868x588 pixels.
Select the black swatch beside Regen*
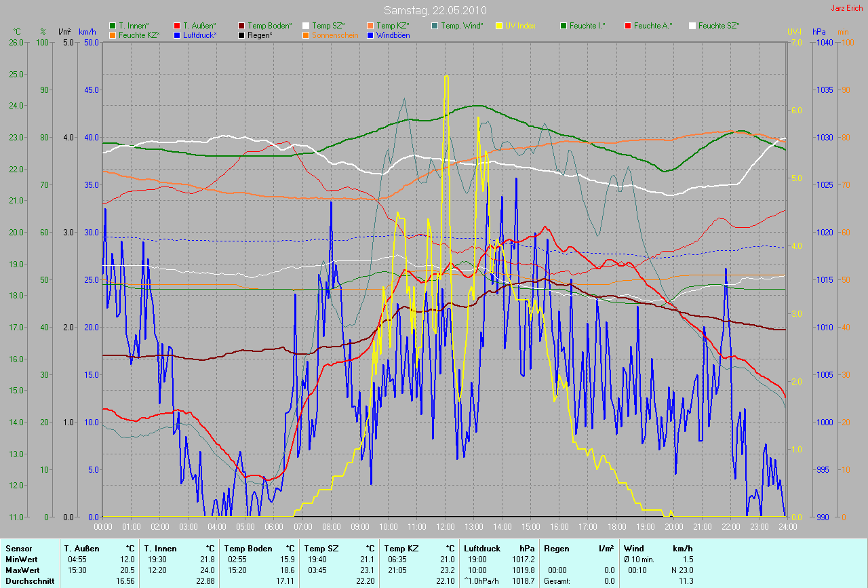pyautogui.click(x=242, y=35)
